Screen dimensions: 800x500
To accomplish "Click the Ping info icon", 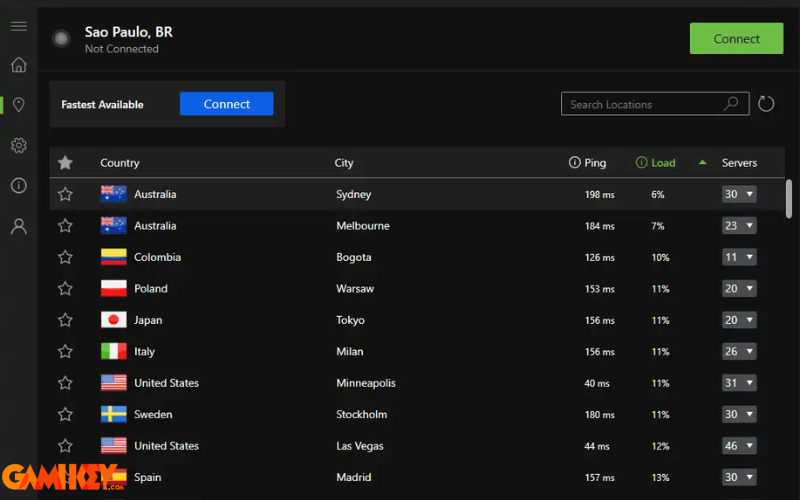I will (x=574, y=163).
